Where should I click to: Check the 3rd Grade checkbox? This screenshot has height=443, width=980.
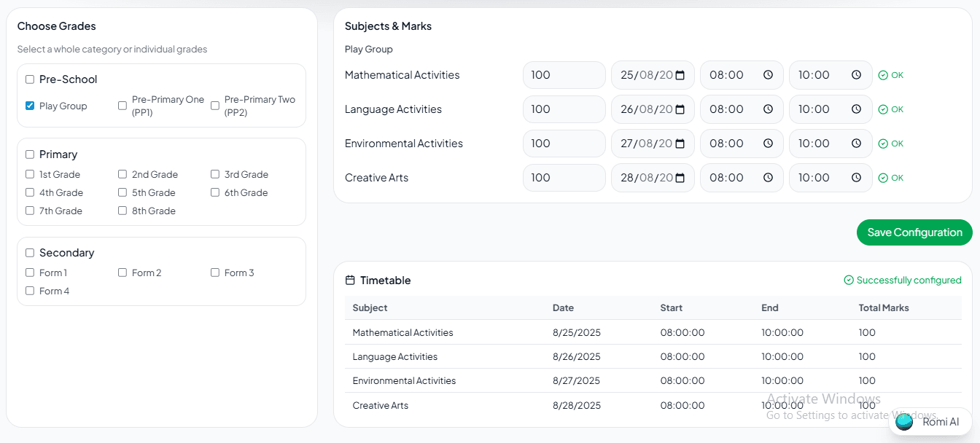click(215, 174)
